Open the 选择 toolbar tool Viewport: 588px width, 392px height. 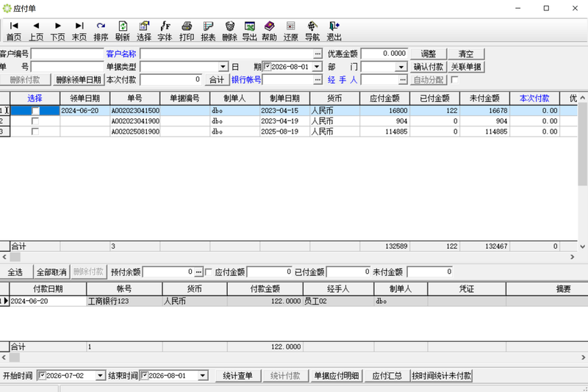(144, 31)
